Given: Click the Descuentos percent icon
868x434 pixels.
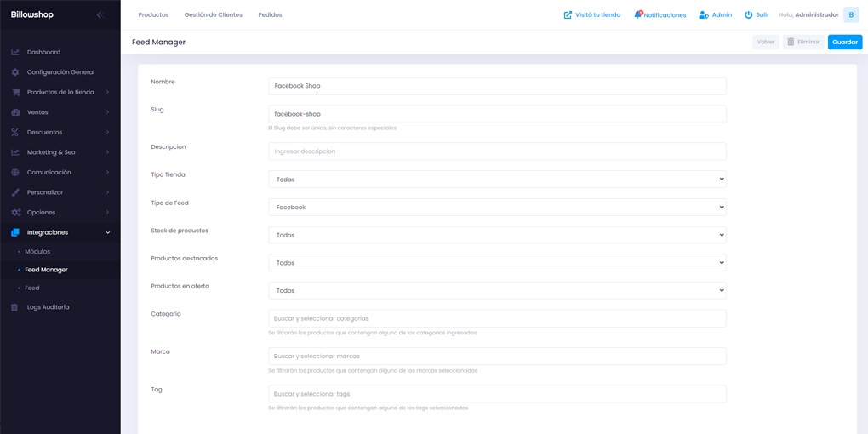Looking at the screenshot, I should pyautogui.click(x=15, y=132).
